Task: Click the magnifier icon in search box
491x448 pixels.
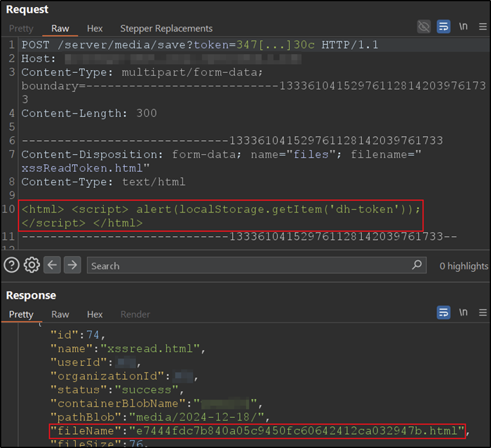Action: (417, 265)
